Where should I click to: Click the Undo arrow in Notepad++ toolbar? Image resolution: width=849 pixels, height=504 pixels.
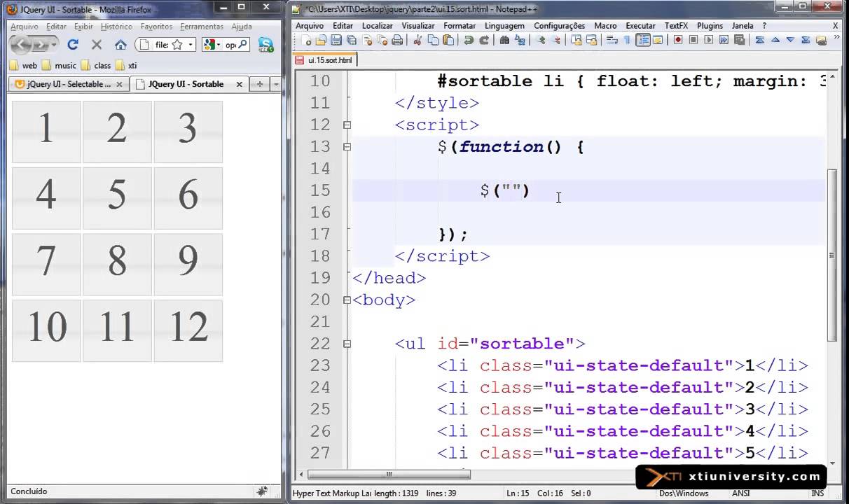pyautogui.click(x=469, y=40)
